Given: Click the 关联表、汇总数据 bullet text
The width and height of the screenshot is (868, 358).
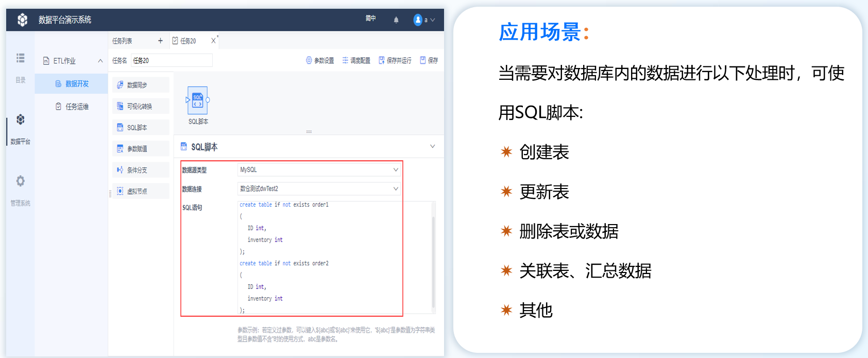Looking at the screenshot, I should point(585,270).
